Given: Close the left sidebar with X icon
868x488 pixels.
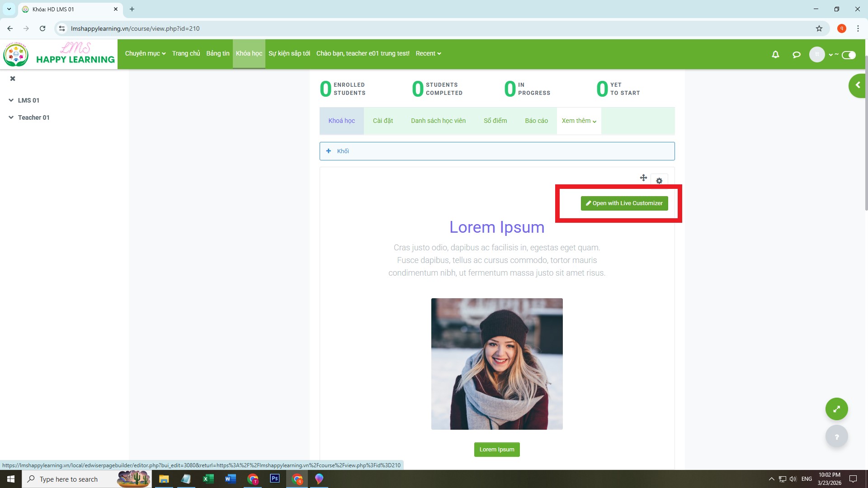Looking at the screenshot, I should (x=13, y=79).
